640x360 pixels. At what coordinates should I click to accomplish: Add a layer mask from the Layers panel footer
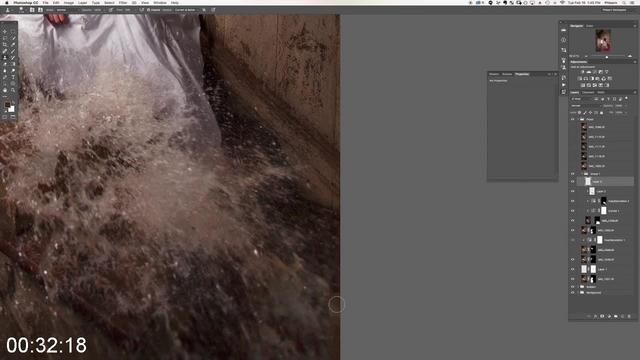(x=602, y=316)
